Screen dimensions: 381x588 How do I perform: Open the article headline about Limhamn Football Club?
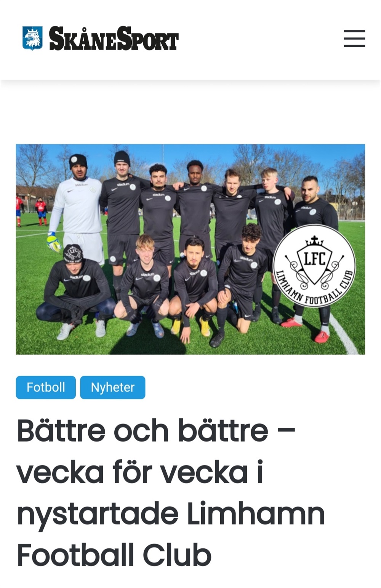(x=171, y=493)
